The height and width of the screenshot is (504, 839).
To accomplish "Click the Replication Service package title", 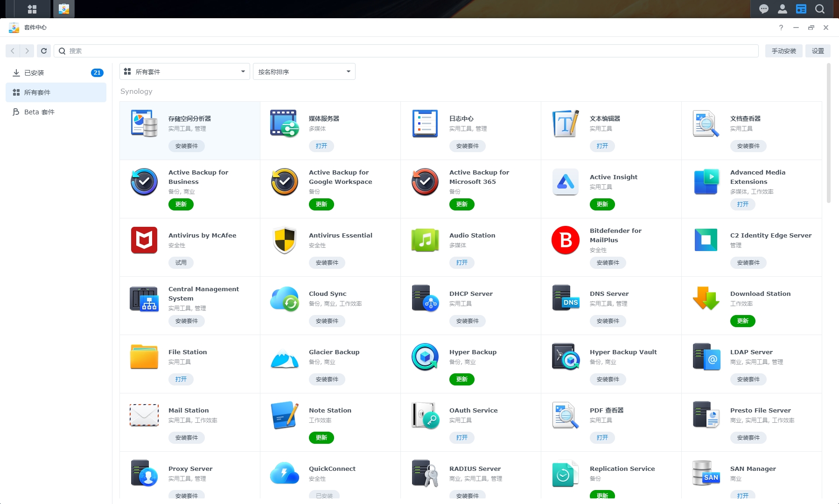I will pos(622,469).
